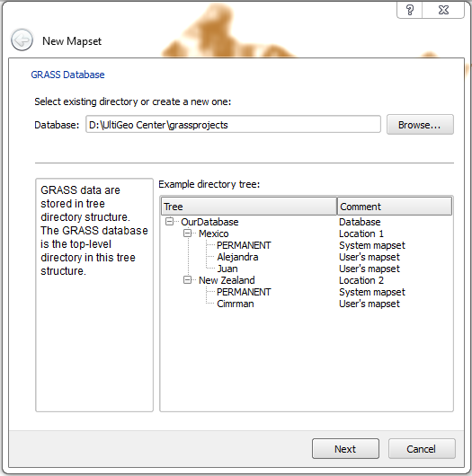Click the Browse... button
The width and height of the screenshot is (472, 476).
[x=420, y=125]
